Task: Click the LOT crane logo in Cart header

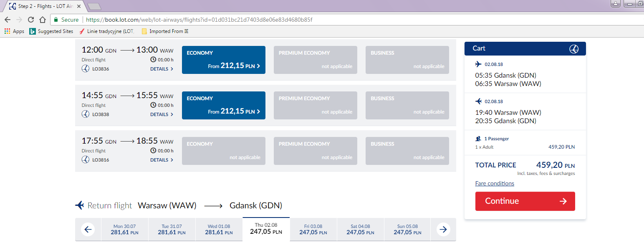Action: point(574,48)
